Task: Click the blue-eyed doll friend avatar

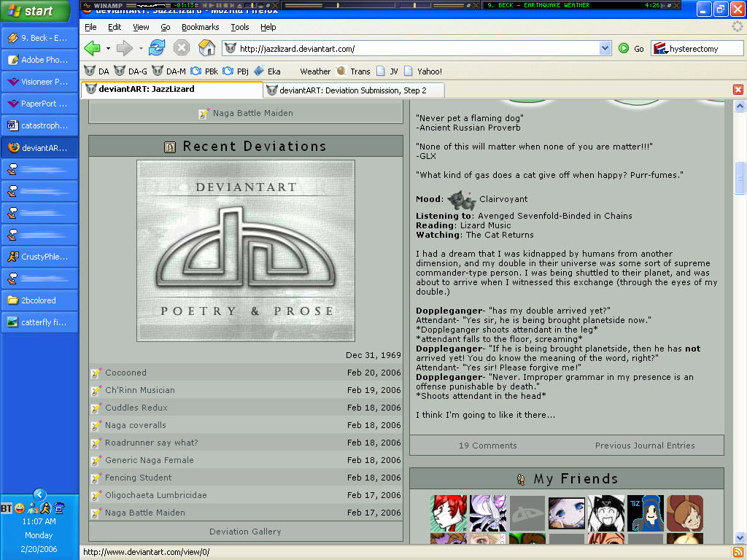Action: [x=566, y=513]
